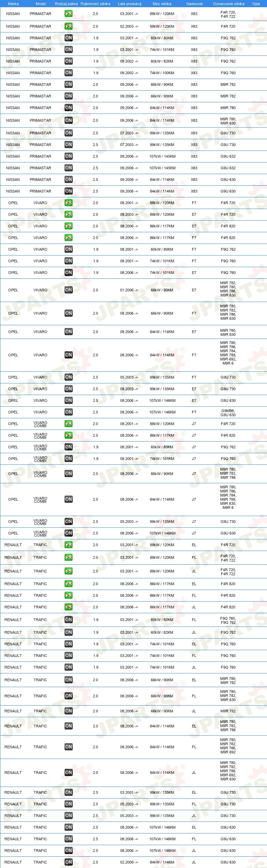Click the Moc silnika column header

(162, 4)
